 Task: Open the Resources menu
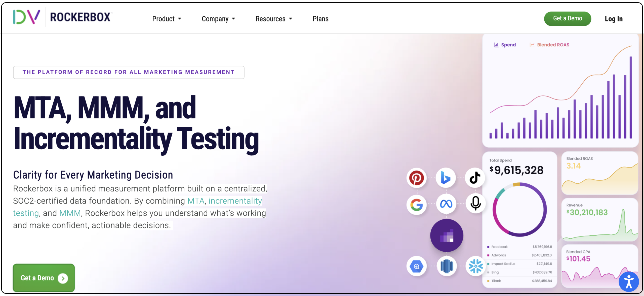[274, 19]
